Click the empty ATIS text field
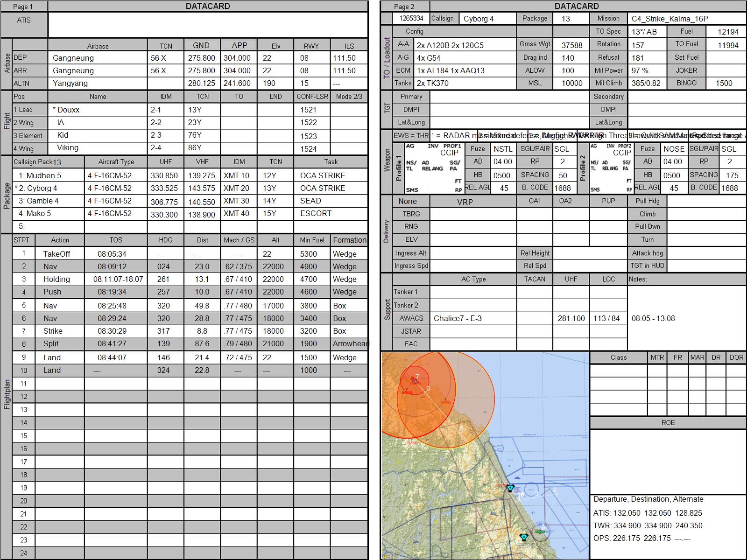This screenshot has height=560, width=747. pyautogui.click(x=208, y=25)
